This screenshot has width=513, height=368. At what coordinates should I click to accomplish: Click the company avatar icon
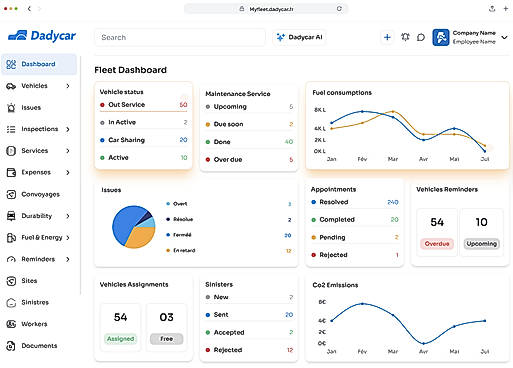441,37
